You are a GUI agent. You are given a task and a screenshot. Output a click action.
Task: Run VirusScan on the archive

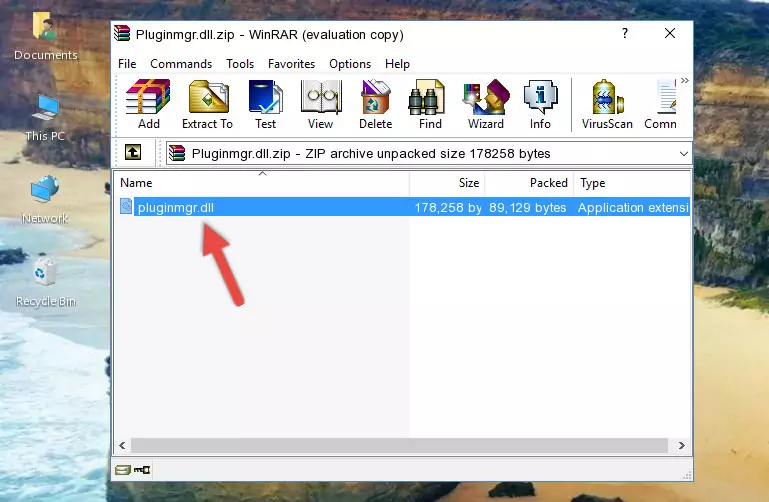click(x=607, y=104)
